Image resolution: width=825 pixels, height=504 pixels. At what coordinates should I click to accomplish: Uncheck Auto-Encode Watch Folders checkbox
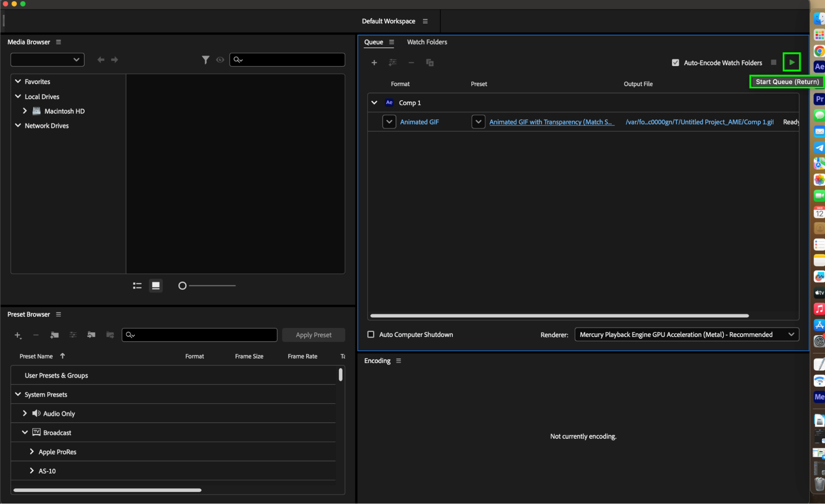coord(675,63)
